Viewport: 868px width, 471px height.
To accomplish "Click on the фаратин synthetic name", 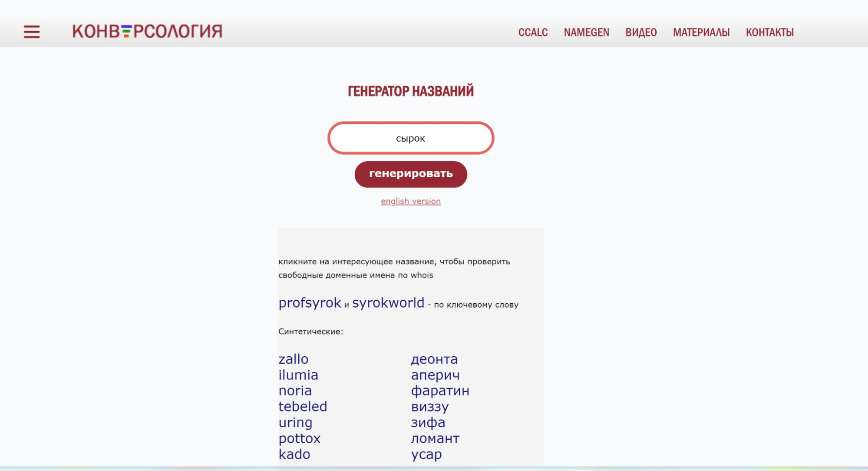I will 439,391.
